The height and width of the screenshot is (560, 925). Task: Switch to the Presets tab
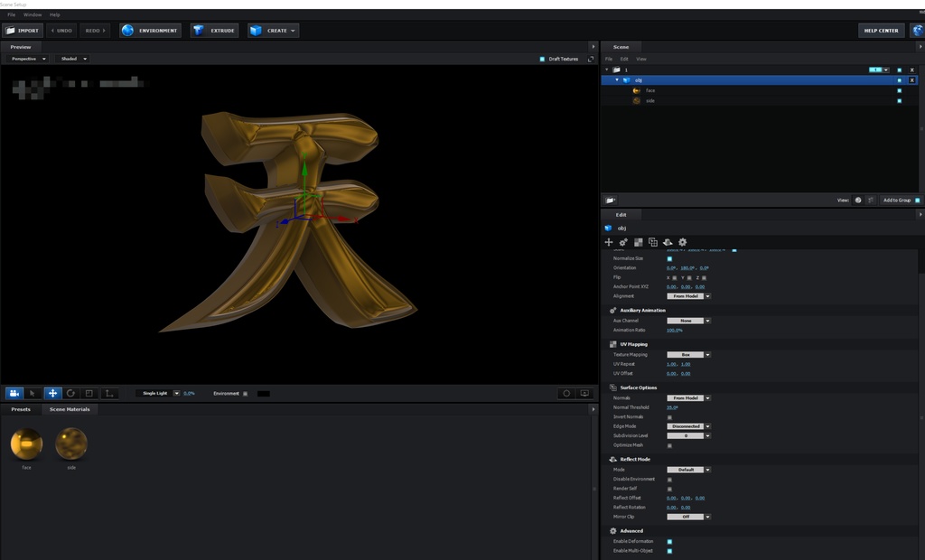[x=21, y=409]
